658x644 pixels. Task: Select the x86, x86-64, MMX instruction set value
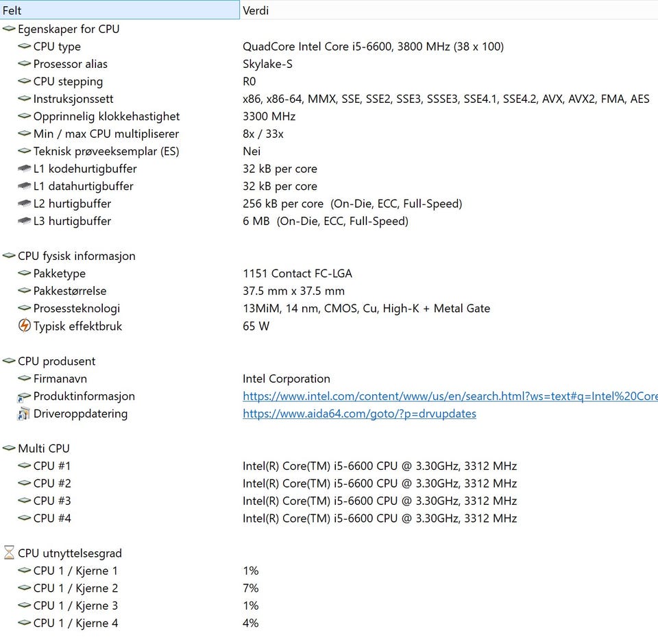(x=446, y=99)
